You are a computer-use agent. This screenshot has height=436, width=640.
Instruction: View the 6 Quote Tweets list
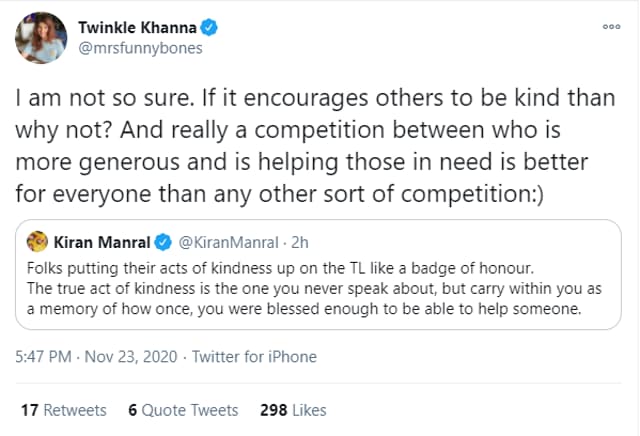pos(183,410)
